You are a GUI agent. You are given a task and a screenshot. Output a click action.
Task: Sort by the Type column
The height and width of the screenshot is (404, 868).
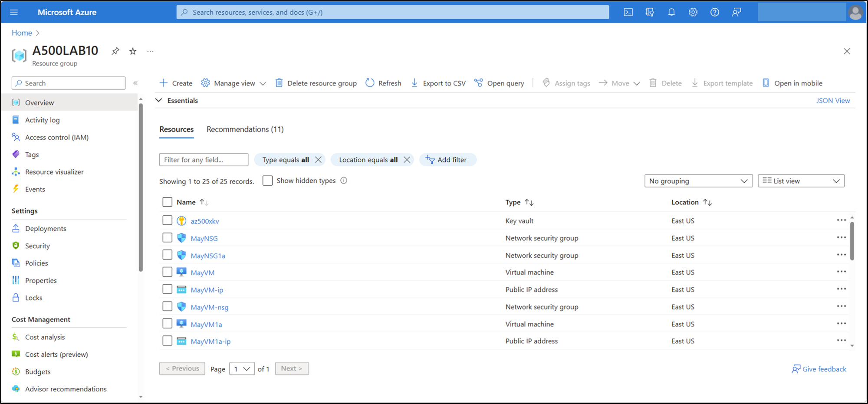(x=519, y=202)
